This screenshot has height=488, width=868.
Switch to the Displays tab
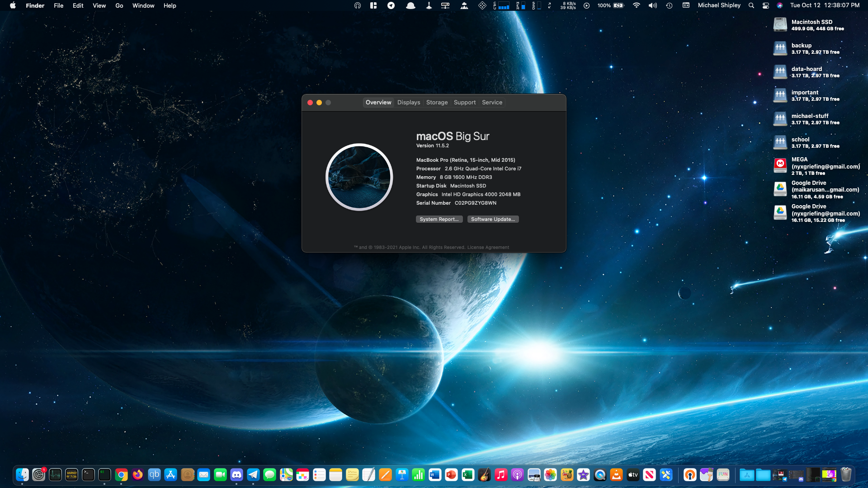408,103
